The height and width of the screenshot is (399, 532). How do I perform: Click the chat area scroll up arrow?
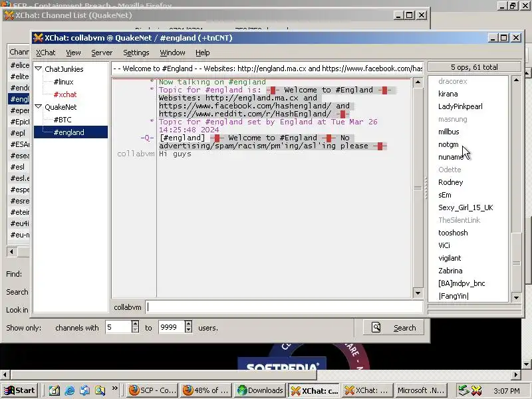418,82
